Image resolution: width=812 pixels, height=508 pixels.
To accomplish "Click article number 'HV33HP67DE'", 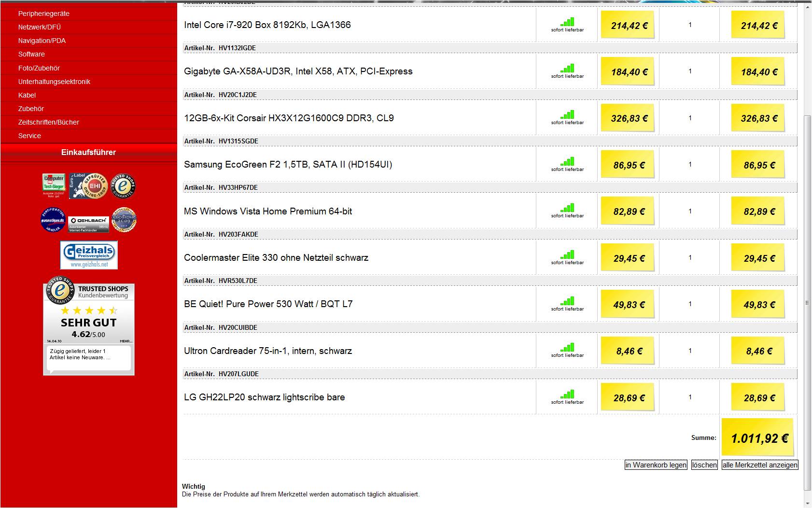I will (238, 187).
